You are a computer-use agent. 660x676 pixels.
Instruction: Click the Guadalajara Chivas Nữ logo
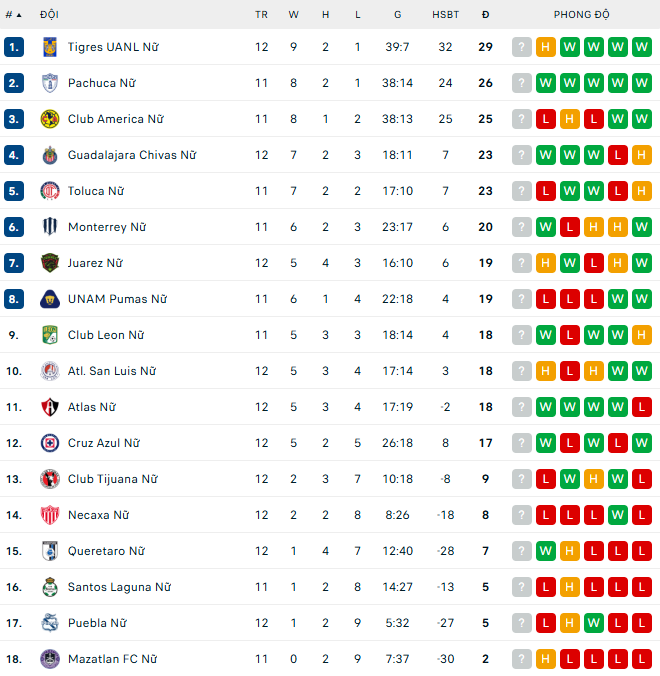[x=49, y=155]
